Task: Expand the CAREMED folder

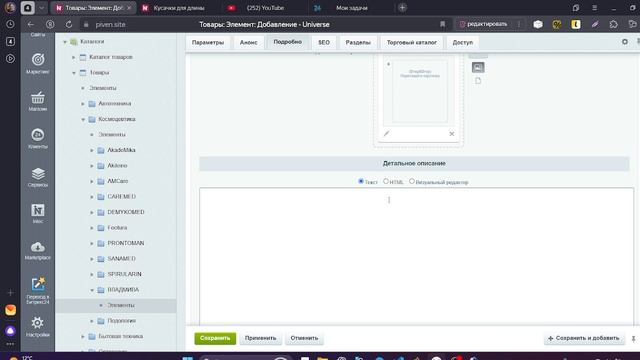Action: pyautogui.click(x=92, y=197)
